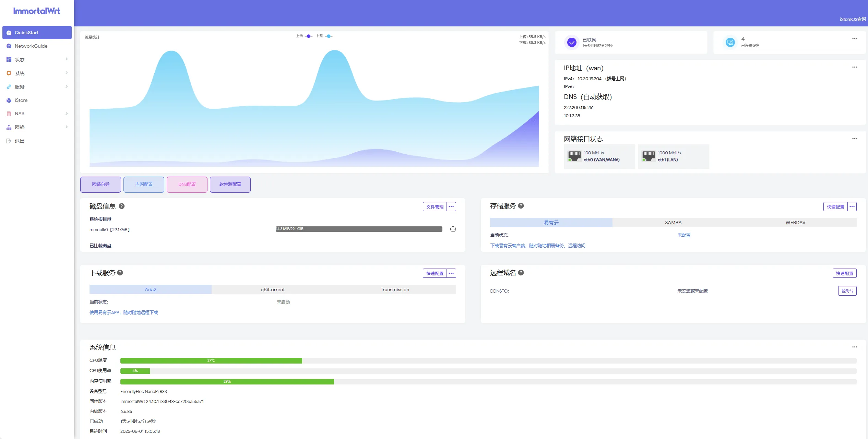Image resolution: width=868 pixels, height=439 pixels.
Task: Switch to the qBittorrent tab
Action: point(272,289)
